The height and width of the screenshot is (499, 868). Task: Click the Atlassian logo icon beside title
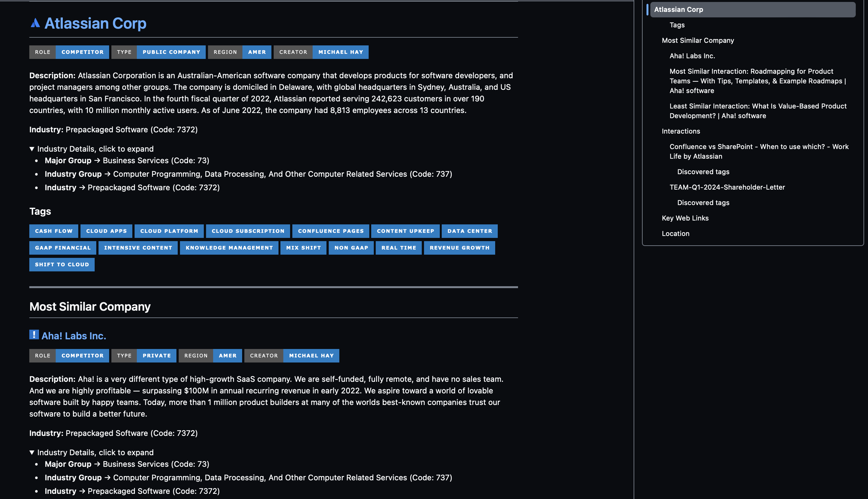tap(35, 23)
